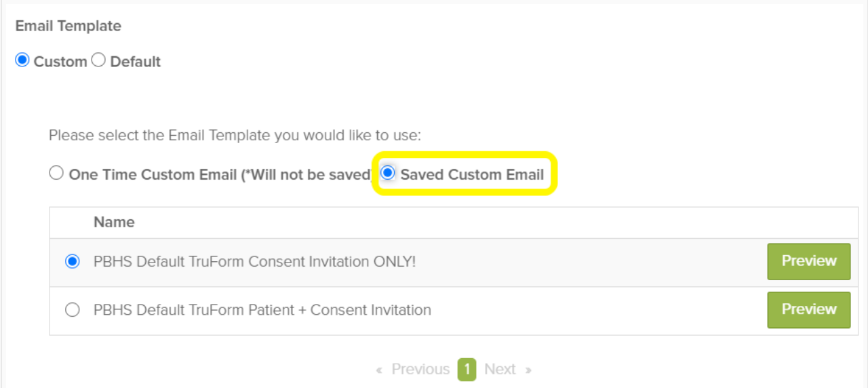868x388 pixels.
Task: Select the Patient + Consent Invitation row radio
Action: [x=72, y=310]
